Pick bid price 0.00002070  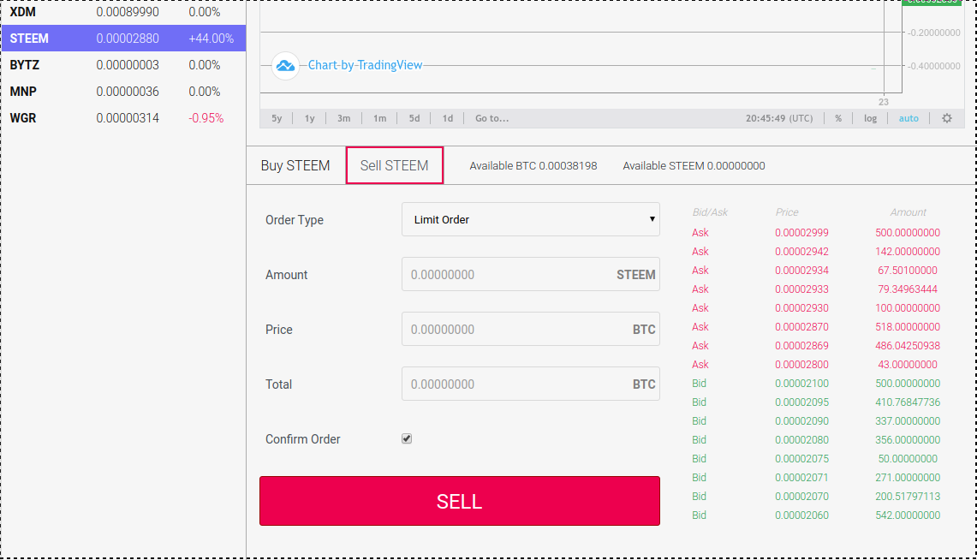click(802, 497)
